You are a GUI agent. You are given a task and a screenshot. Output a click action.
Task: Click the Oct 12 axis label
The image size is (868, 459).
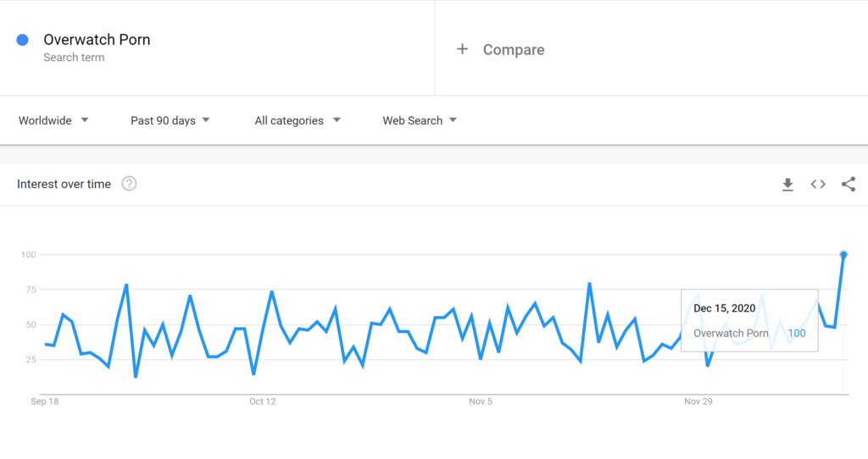click(x=263, y=401)
